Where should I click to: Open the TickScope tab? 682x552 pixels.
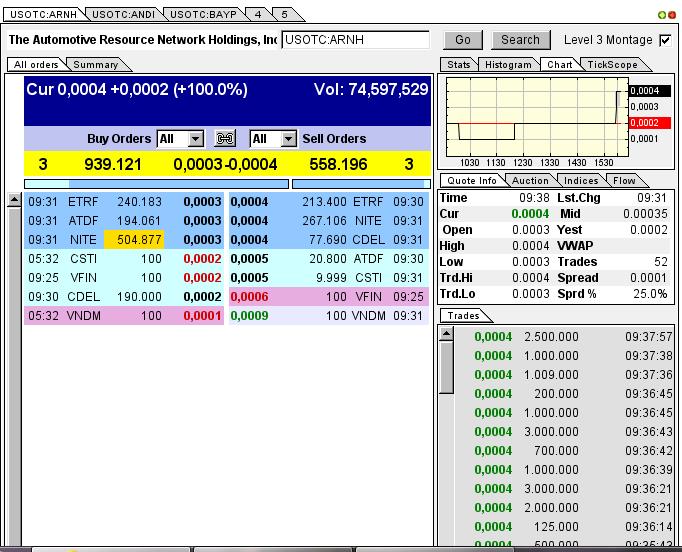tap(611, 64)
